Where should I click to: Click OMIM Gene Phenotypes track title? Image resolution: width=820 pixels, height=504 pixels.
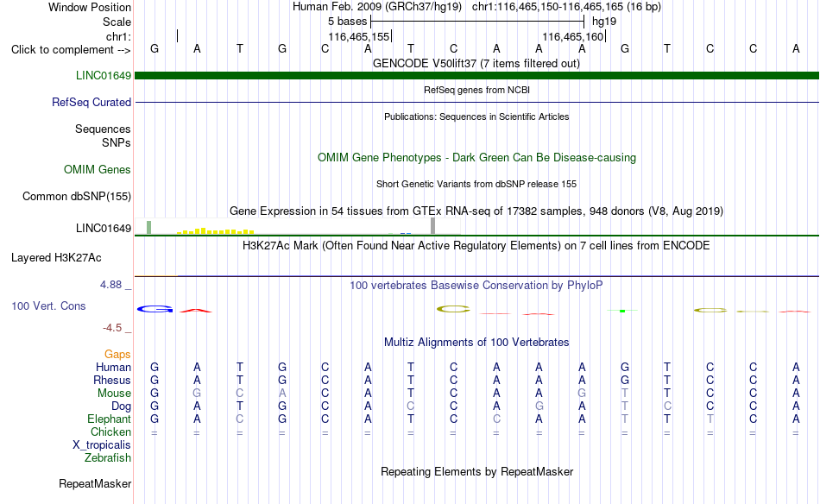476,157
